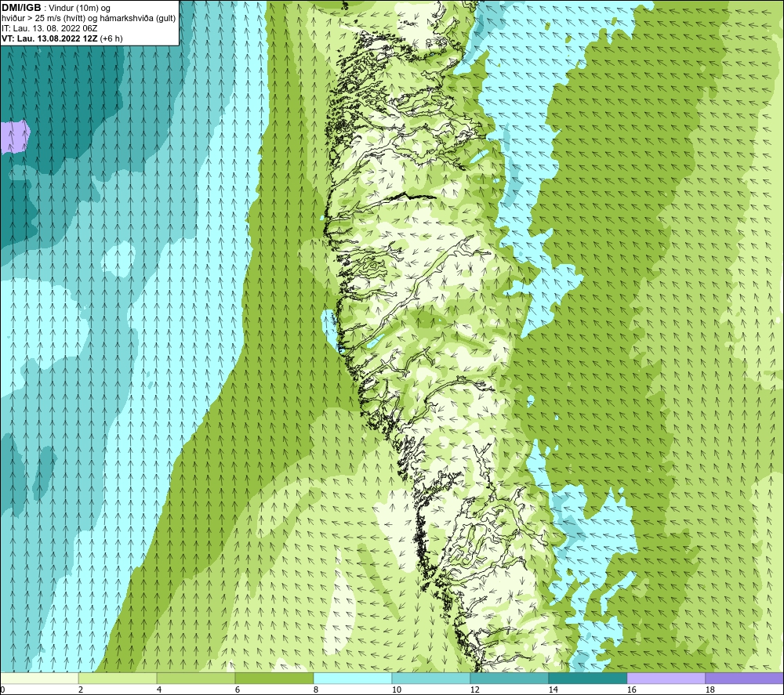Viewport: 784px width, 695px height.
Task: Select the 12–14 m/s teal swatch
Action: [509, 678]
